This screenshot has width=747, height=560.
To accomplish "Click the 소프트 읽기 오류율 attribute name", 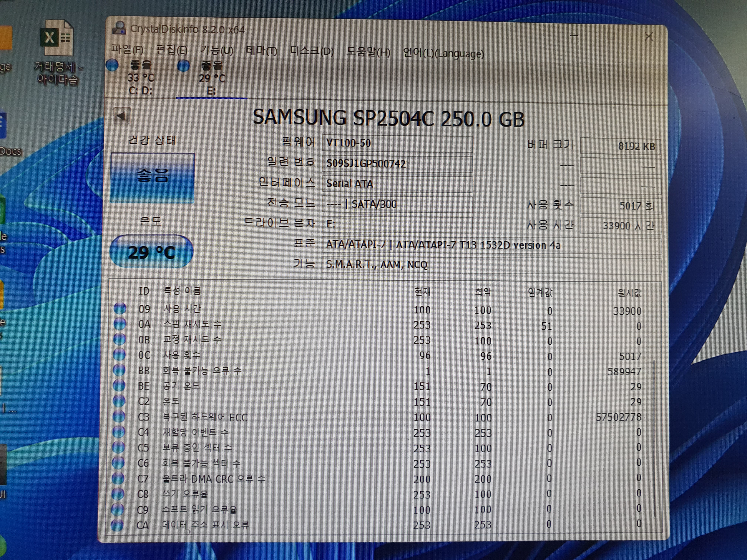I will 199,510.
